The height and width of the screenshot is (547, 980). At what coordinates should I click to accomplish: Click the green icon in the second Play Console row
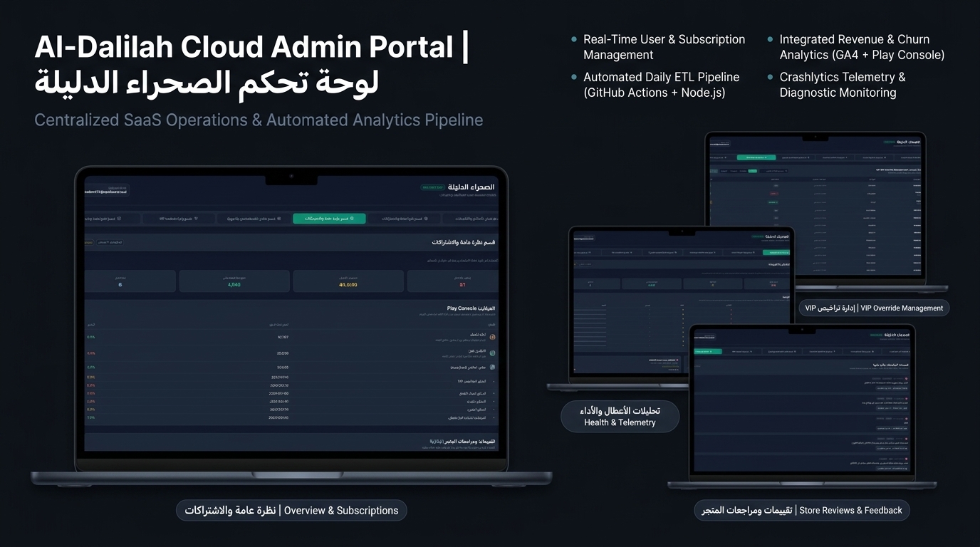click(493, 353)
